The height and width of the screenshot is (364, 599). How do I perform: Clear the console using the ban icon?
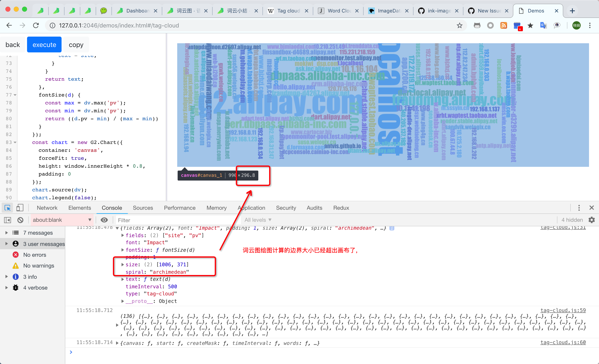pos(20,220)
